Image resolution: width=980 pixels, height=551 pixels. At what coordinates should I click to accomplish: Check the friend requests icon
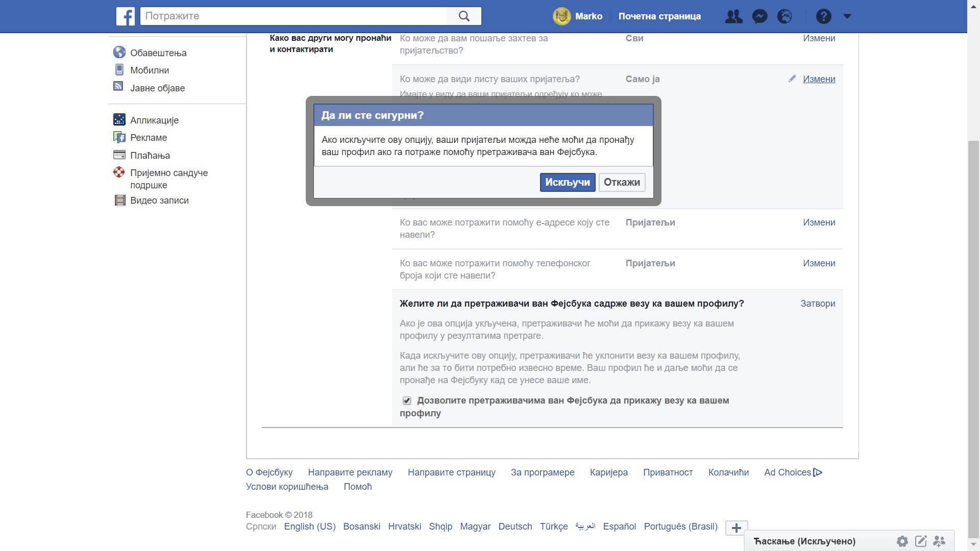pyautogui.click(x=733, y=16)
